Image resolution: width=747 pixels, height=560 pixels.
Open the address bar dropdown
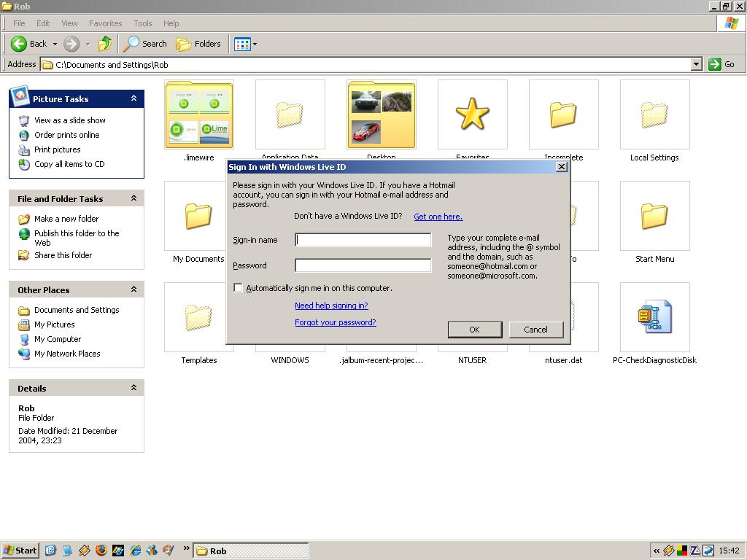(697, 64)
